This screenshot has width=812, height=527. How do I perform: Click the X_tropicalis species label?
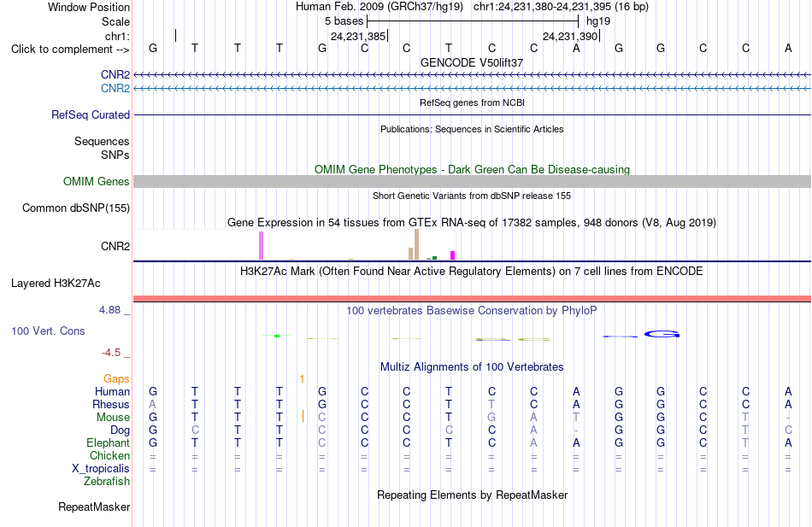point(101,469)
